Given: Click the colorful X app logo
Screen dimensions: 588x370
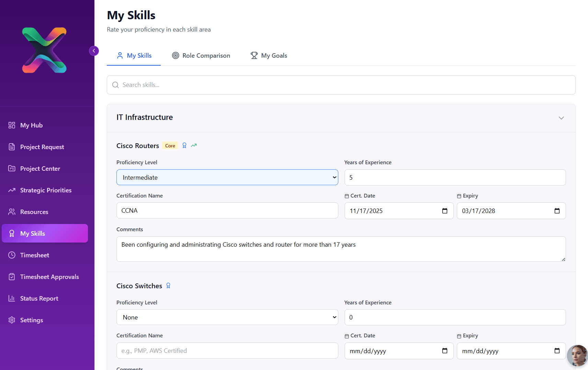Looking at the screenshot, I should tap(44, 50).
